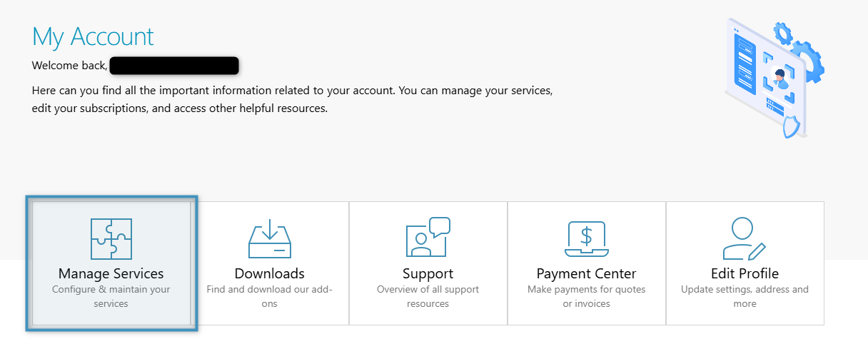Viewport: 868px width, 339px height.
Task: Click the Support chat person icon
Action: pos(428,237)
